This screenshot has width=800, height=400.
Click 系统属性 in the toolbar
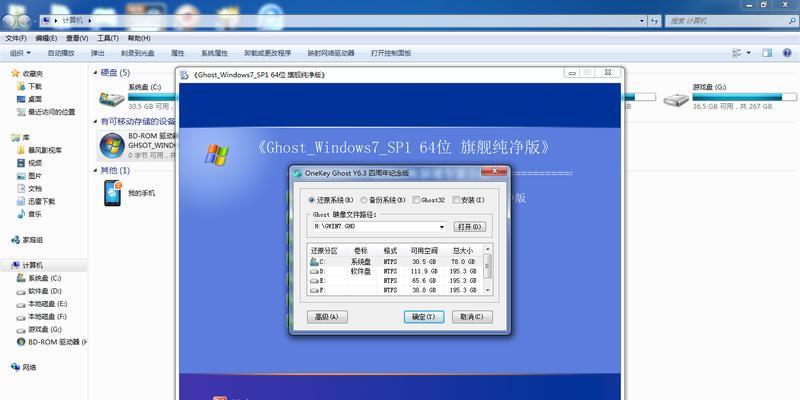pos(214,53)
